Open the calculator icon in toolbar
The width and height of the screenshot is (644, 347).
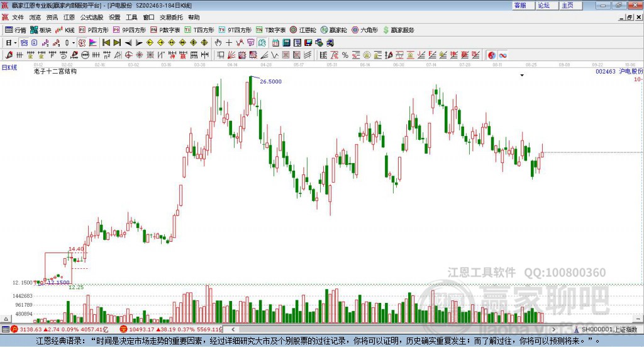(286, 43)
